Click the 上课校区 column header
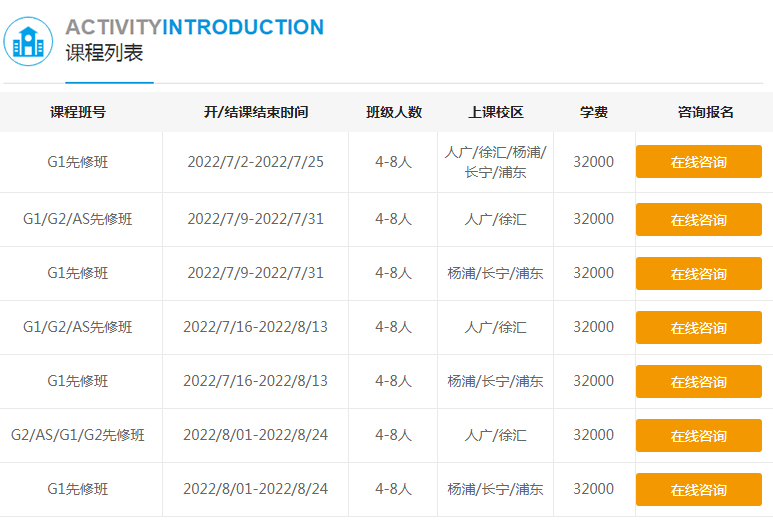The height and width of the screenshot is (527, 773). point(496,112)
